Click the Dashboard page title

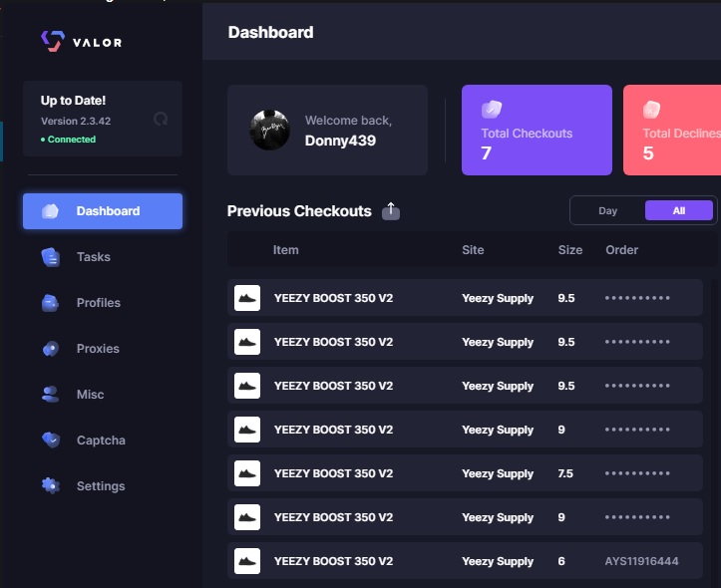(271, 33)
